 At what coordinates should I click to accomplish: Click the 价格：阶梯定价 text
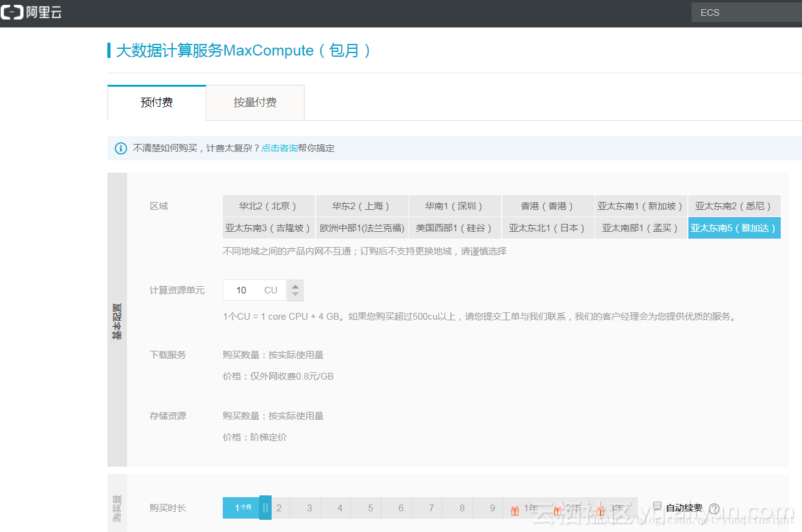(x=255, y=437)
